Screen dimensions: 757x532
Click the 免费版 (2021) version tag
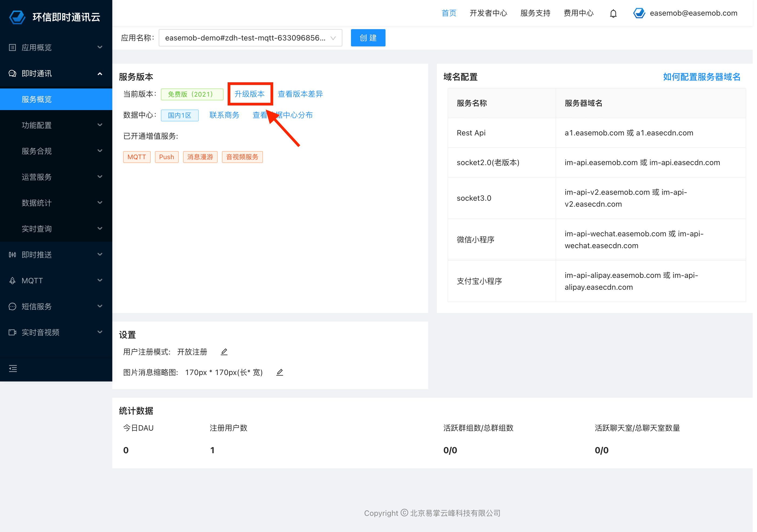[x=192, y=94]
